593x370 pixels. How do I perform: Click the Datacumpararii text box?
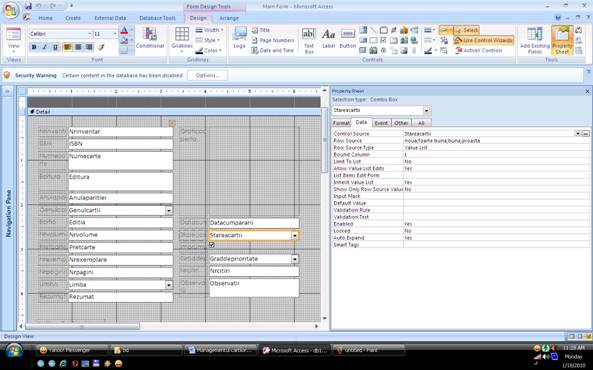[x=254, y=222]
